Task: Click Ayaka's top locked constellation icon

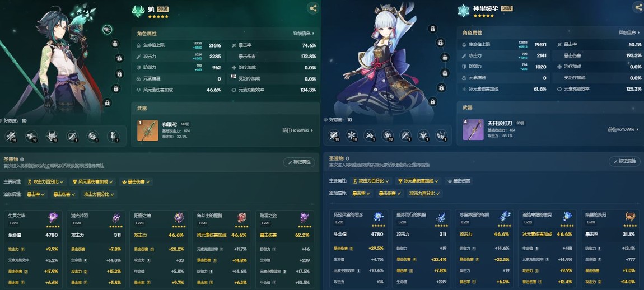Action: (432, 29)
